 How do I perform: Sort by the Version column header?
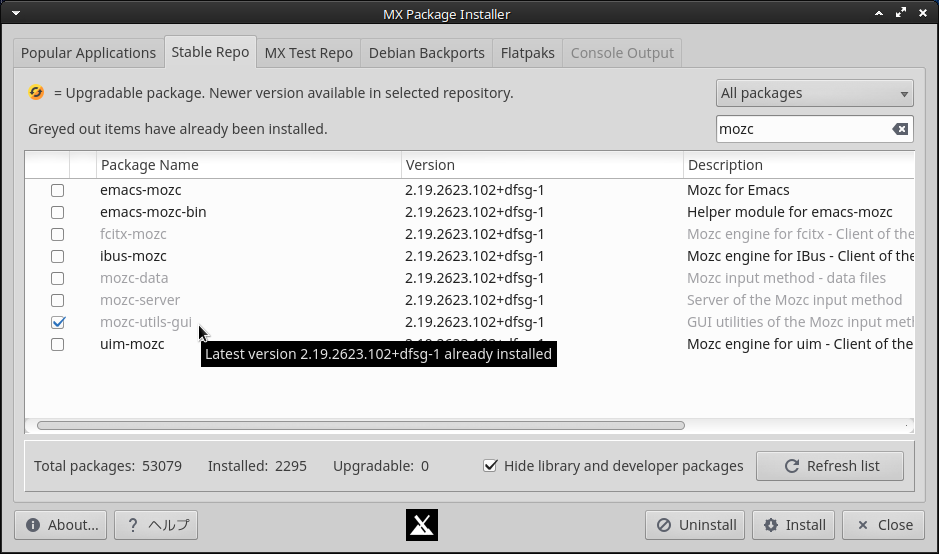(542, 165)
